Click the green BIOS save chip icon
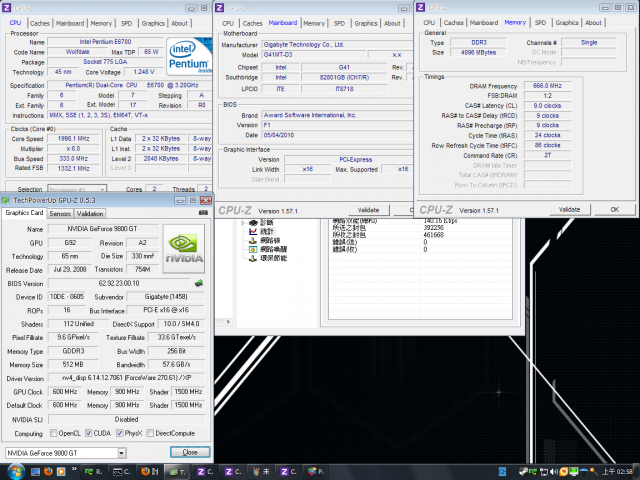This screenshot has width=640, height=480. 199,283
